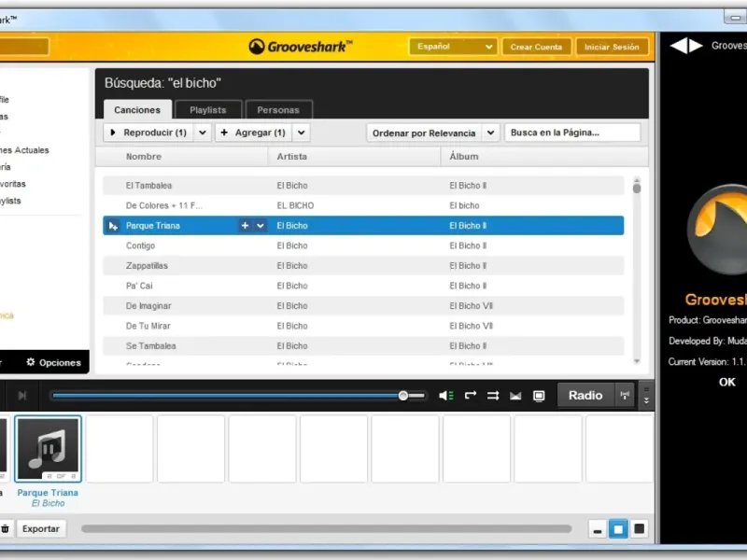
Task: Click the song progress bar track
Action: (x=238, y=395)
